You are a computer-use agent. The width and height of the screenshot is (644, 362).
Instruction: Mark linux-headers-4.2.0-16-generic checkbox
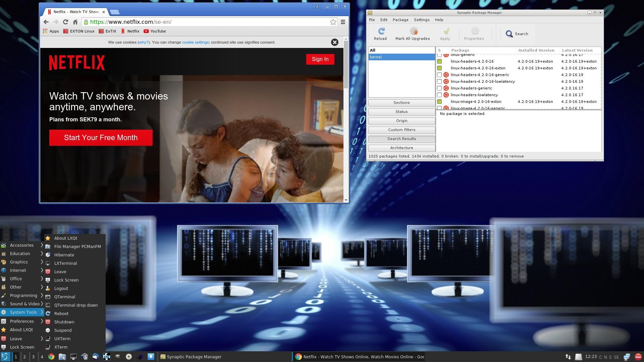tap(439, 75)
